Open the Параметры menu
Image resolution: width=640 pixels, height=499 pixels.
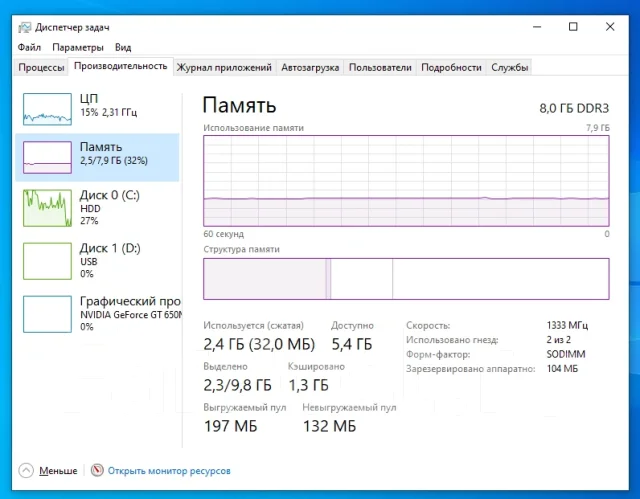pos(78,47)
